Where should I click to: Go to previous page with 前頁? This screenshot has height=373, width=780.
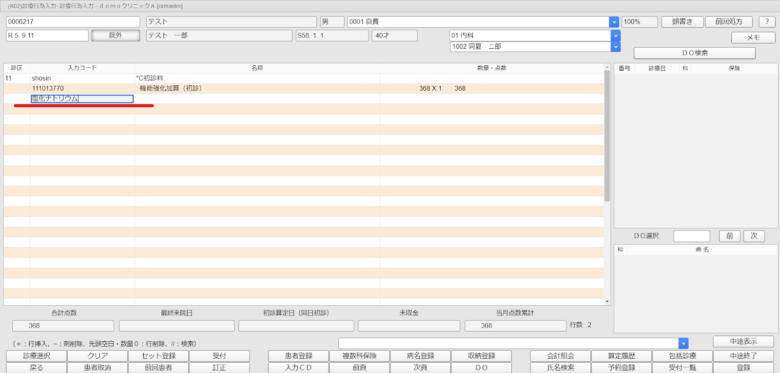(x=359, y=368)
